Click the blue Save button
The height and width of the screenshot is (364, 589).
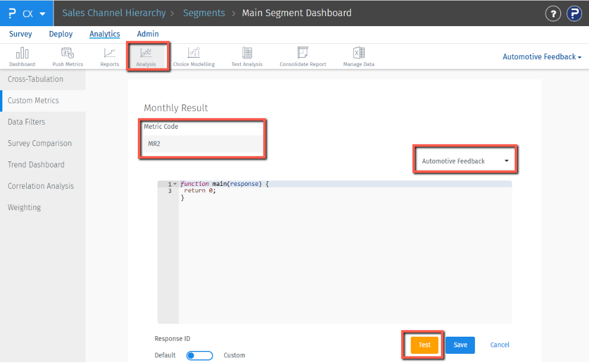(460, 345)
